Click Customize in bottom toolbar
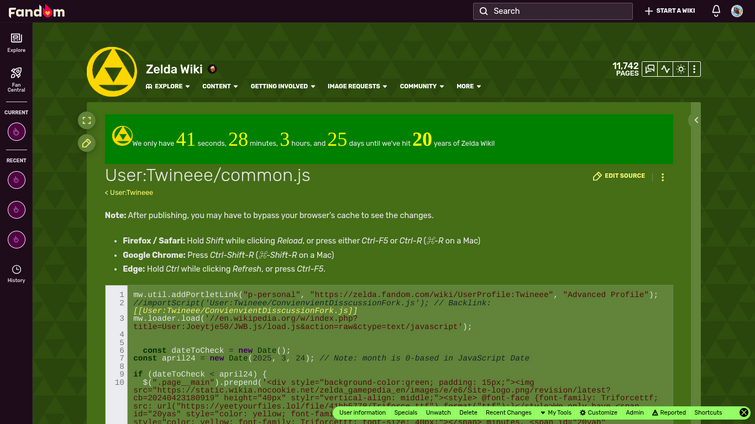The height and width of the screenshot is (424, 755). coord(599,412)
